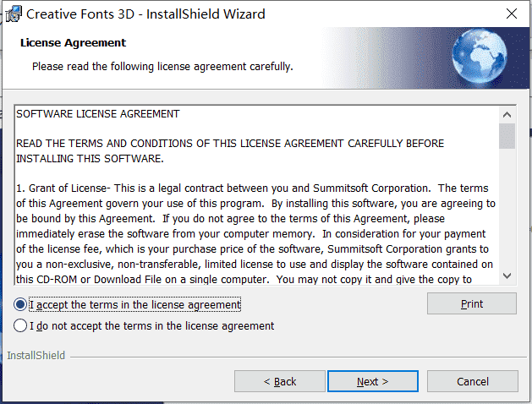The height and width of the screenshot is (404, 532).
Task: Cancel the installation
Action: tap(472, 381)
